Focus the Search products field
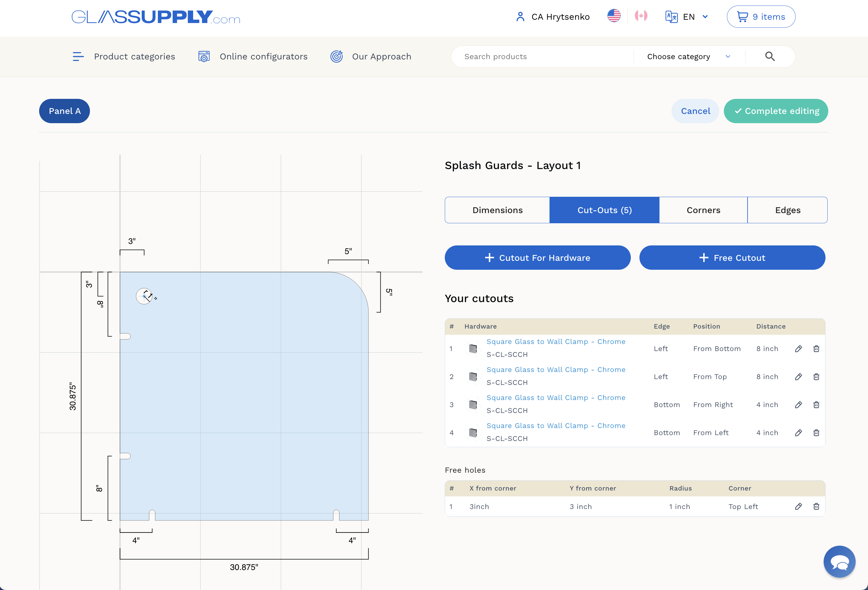The width and height of the screenshot is (868, 590). click(542, 56)
